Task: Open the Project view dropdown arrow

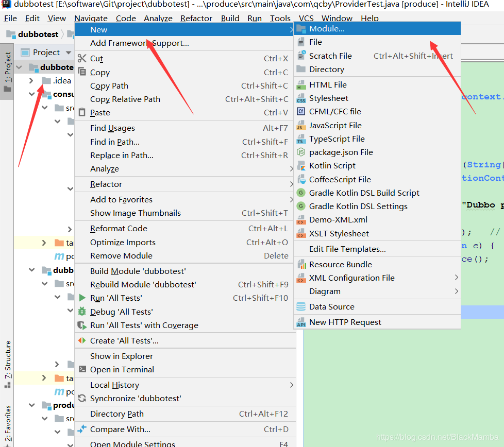Action: pyautogui.click(x=68, y=53)
